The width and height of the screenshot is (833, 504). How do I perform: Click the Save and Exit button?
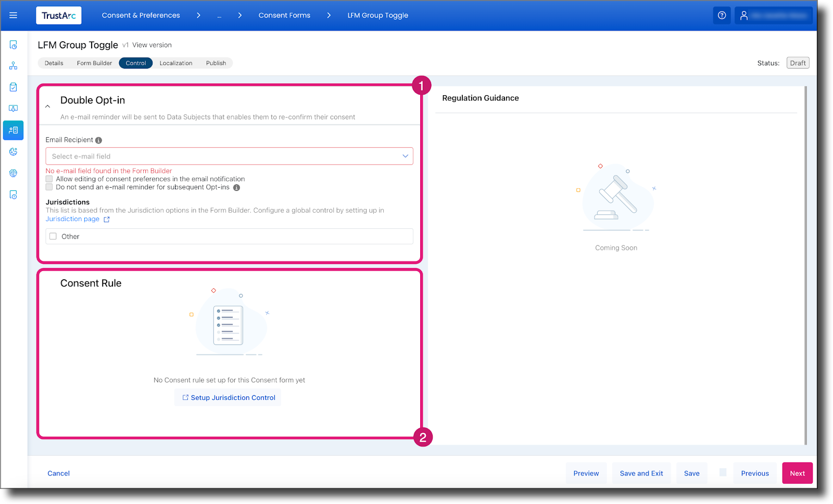click(x=641, y=473)
